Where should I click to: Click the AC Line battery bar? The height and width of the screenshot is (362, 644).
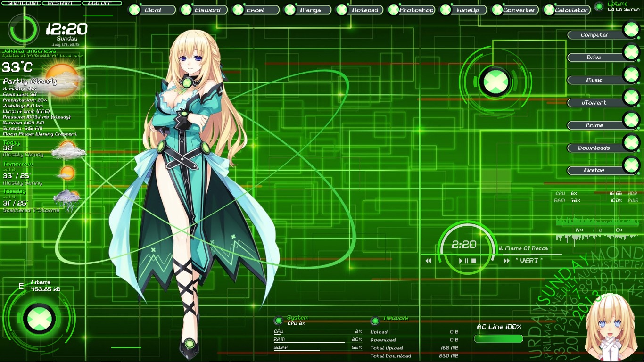(x=499, y=338)
